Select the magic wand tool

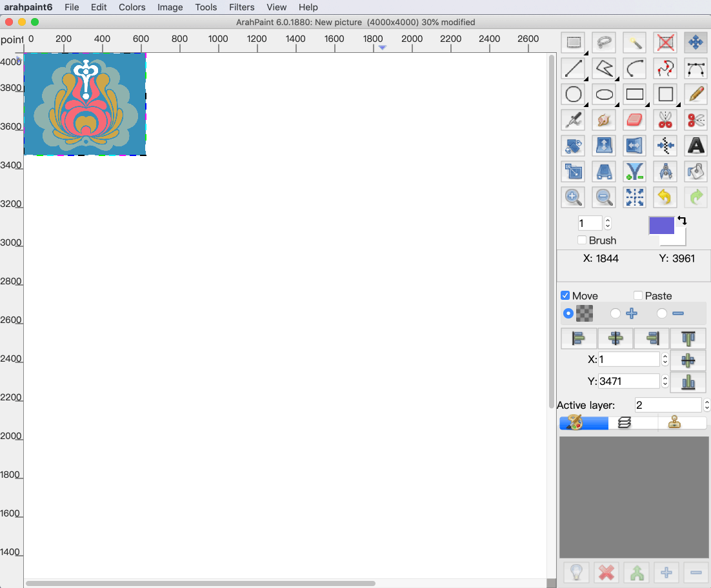click(x=634, y=43)
